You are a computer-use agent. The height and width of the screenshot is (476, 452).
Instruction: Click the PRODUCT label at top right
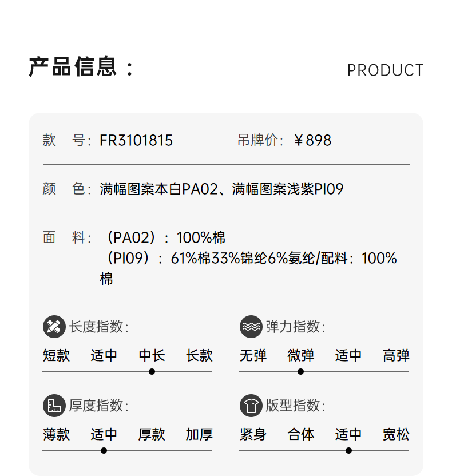(x=385, y=70)
